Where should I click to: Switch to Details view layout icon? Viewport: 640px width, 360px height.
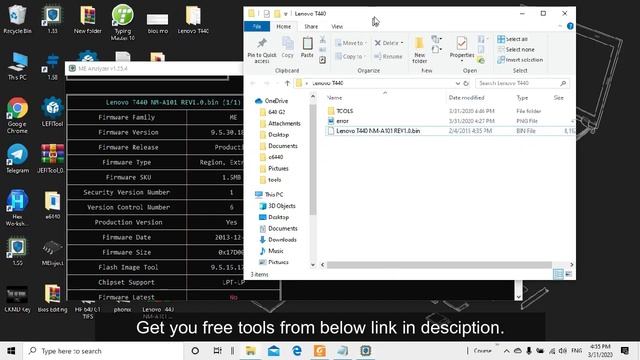[558, 274]
